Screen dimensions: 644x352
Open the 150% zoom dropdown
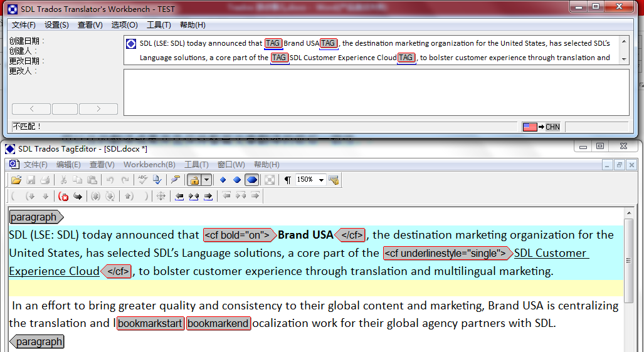(x=322, y=180)
